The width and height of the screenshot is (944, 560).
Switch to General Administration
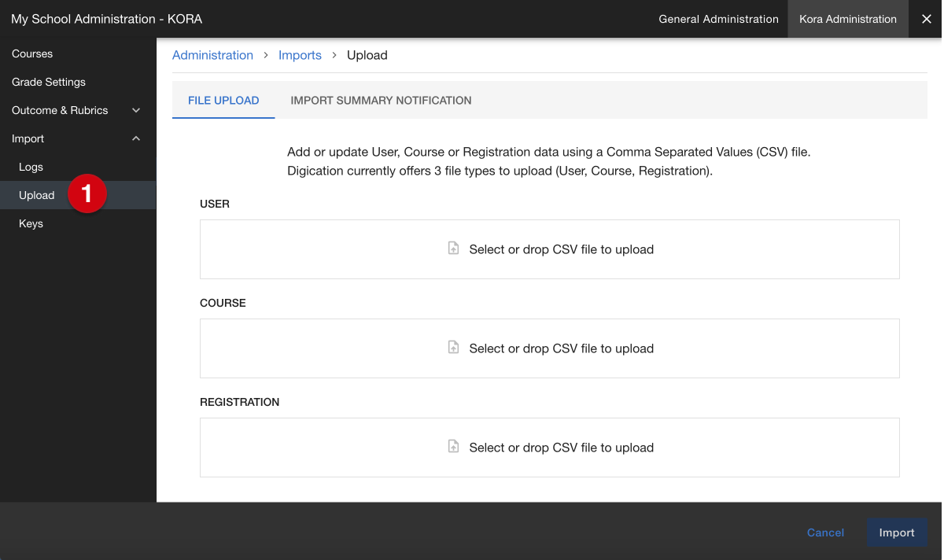(718, 19)
